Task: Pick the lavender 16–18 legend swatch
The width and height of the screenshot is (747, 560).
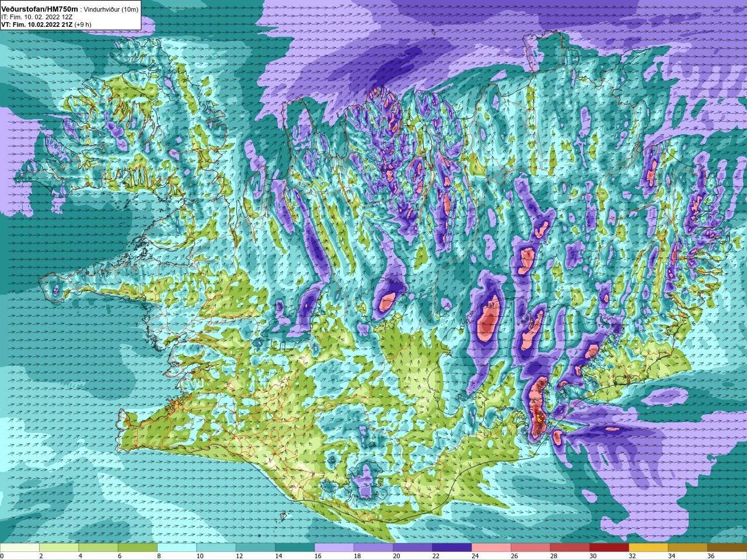Action: point(334,548)
